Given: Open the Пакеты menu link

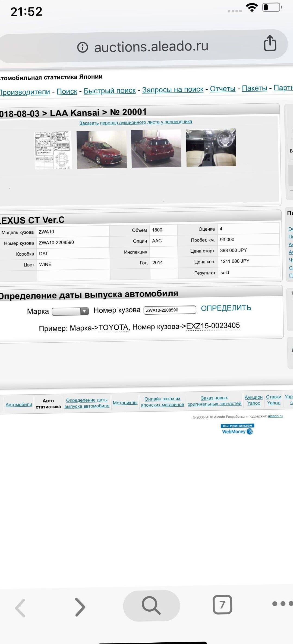Looking at the screenshot, I should point(254,88).
